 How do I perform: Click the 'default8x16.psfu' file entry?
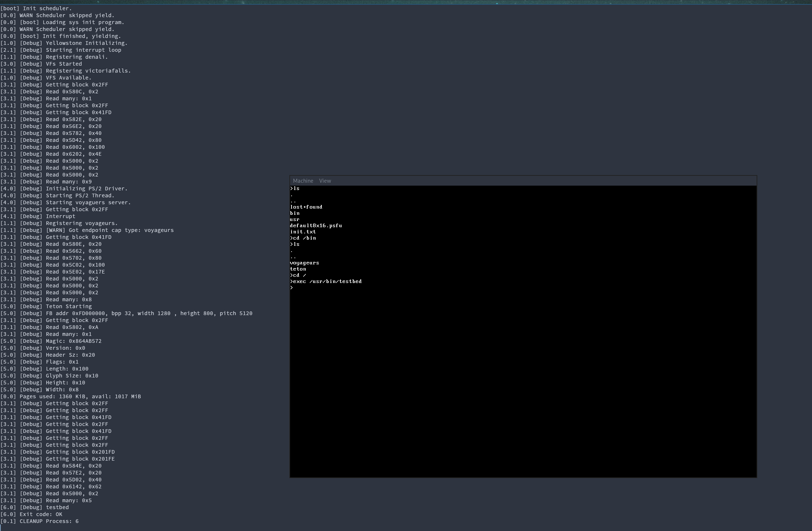pos(316,226)
